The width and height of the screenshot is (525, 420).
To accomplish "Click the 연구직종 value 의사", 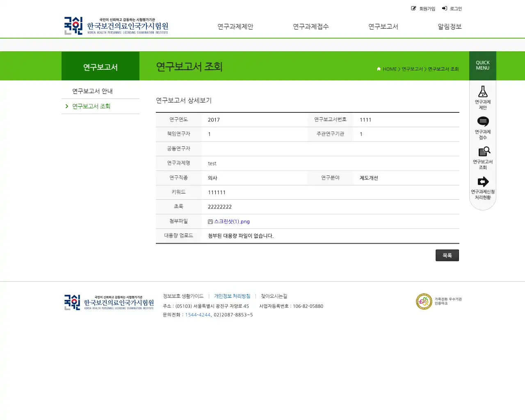I will pos(212,178).
